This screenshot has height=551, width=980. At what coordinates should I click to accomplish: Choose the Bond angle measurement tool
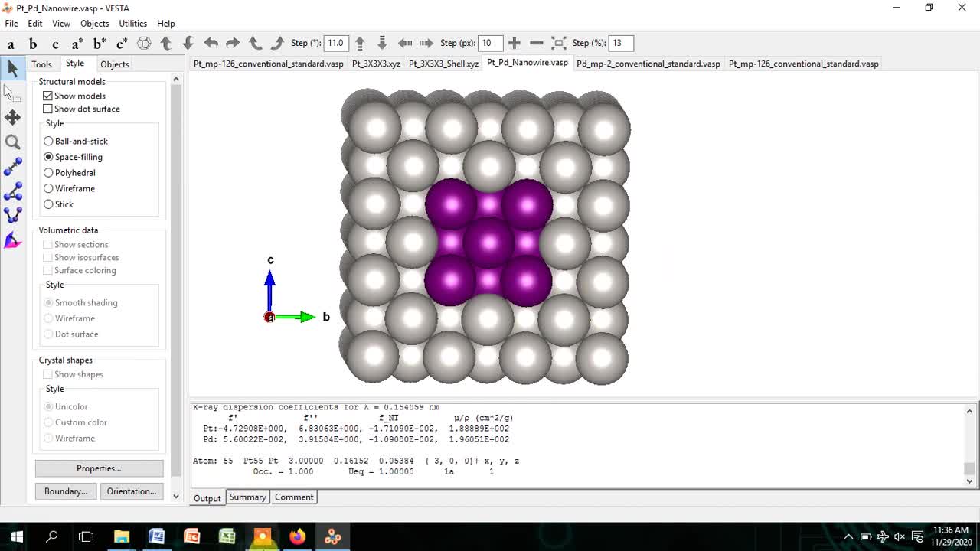(x=12, y=191)
